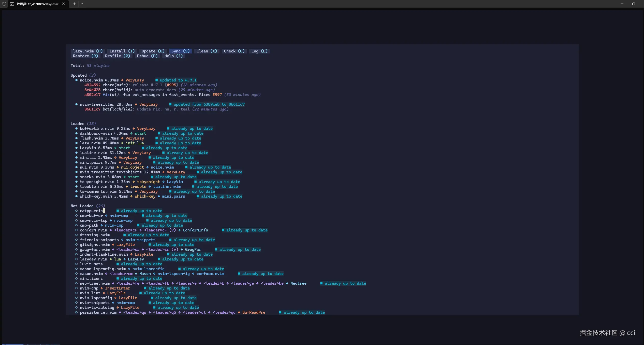The height and width of the screenshot is (345, 644).
Task: Open the tab dropdown chevron in title bar
Action: 82,4
